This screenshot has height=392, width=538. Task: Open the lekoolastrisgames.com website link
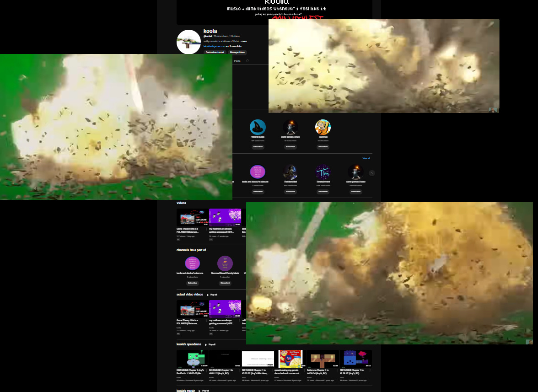214,46
